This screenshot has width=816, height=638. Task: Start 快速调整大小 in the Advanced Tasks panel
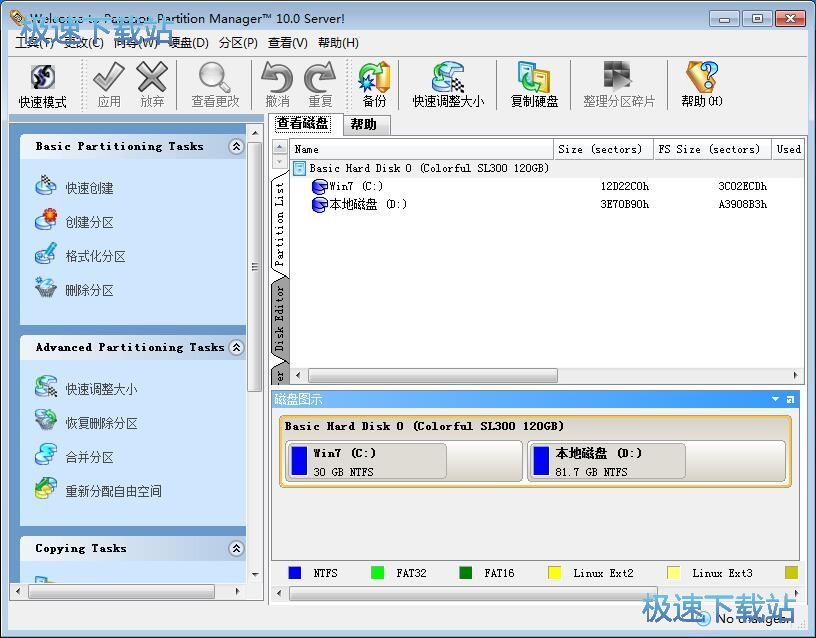(x=86, y=388)
